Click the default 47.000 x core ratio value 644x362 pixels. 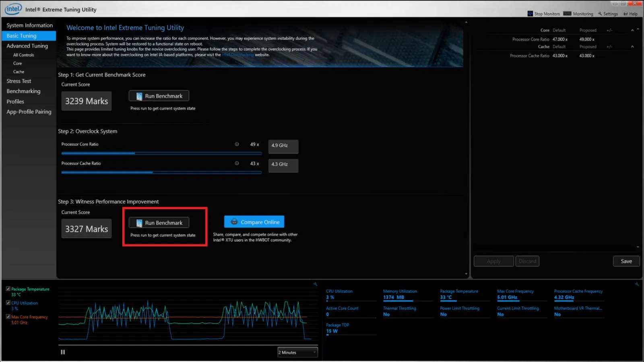click(560, 39)
